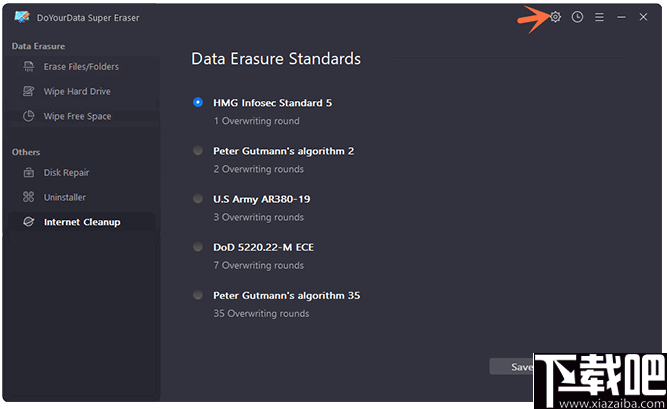Select DoD 5220.22-M ECE radio button
The height and width of the screenshot is (409, 669).
click(198, 247)
